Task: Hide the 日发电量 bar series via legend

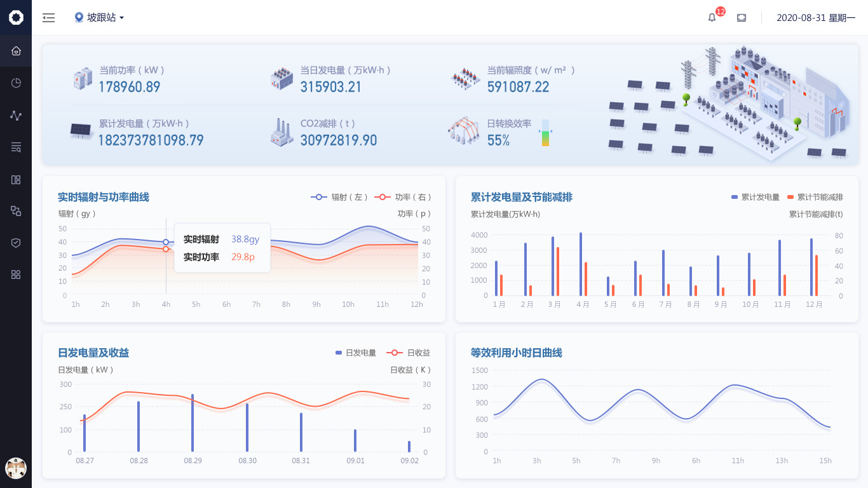Action: pyautogui.click(x=356, y=353)
